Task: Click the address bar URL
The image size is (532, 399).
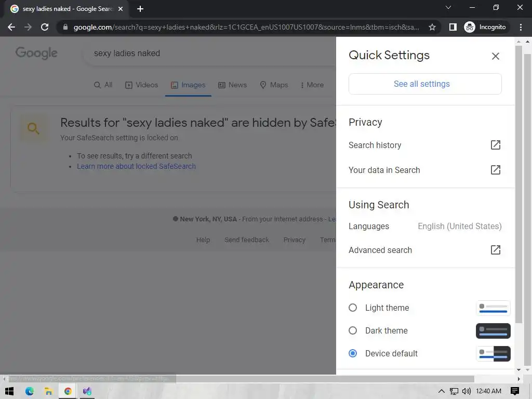Action: (x=246, y=27)
